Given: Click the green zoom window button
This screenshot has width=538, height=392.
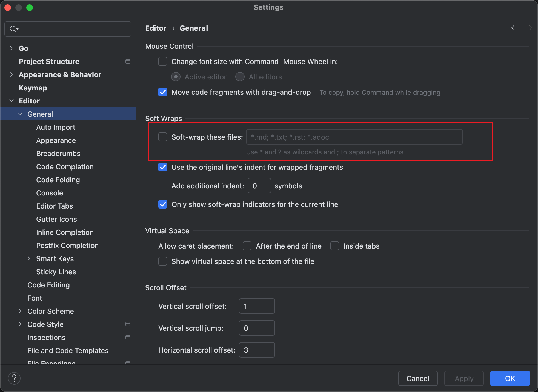Looking at the screenshot, I should coord(30,7).
